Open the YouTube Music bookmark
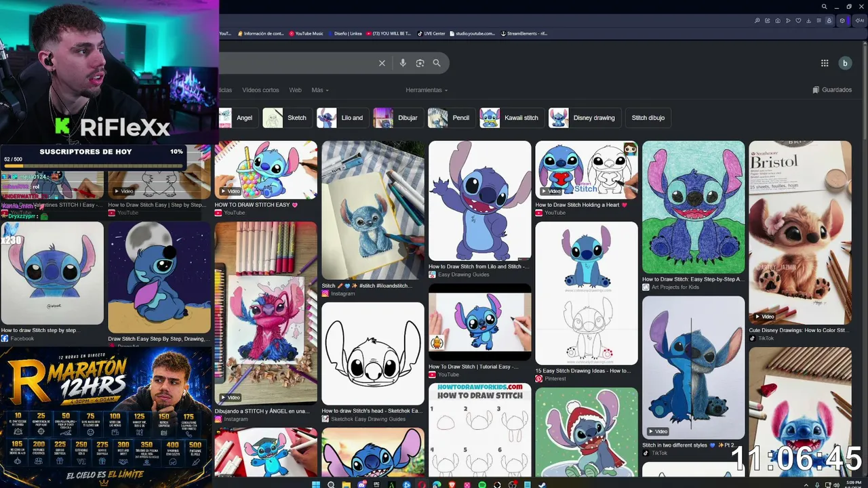 307,33
